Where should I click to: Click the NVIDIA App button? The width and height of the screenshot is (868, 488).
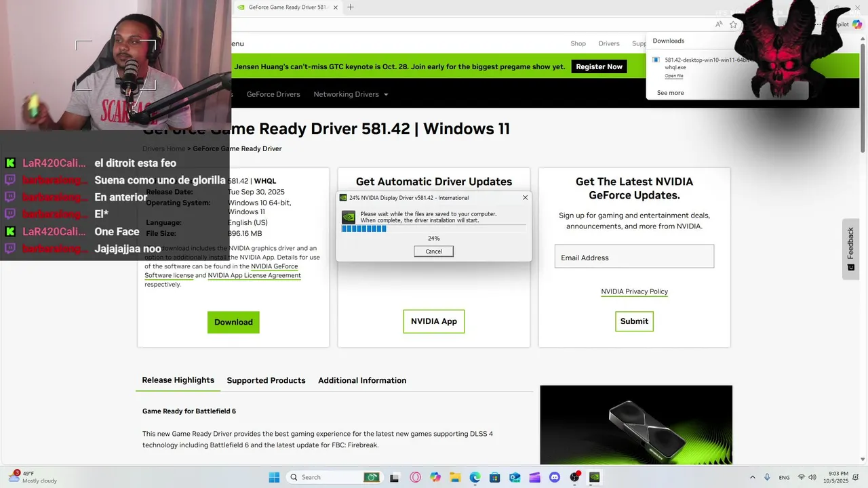(434, 321)
